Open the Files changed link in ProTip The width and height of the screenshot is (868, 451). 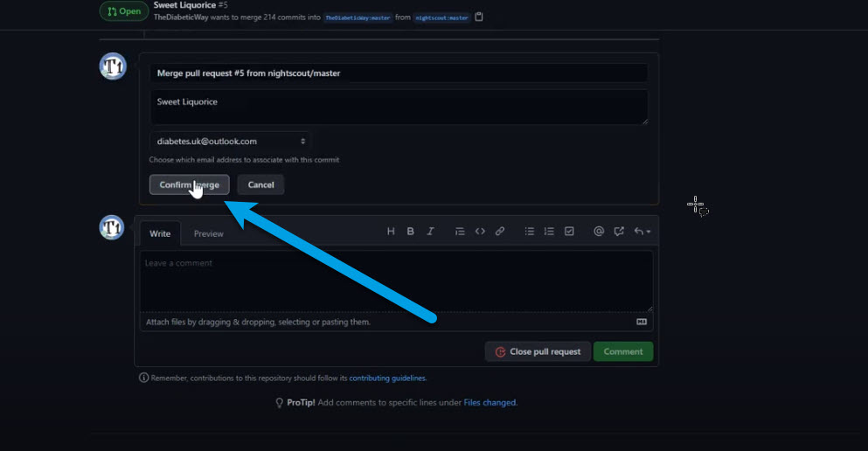(x=490, y=402)
